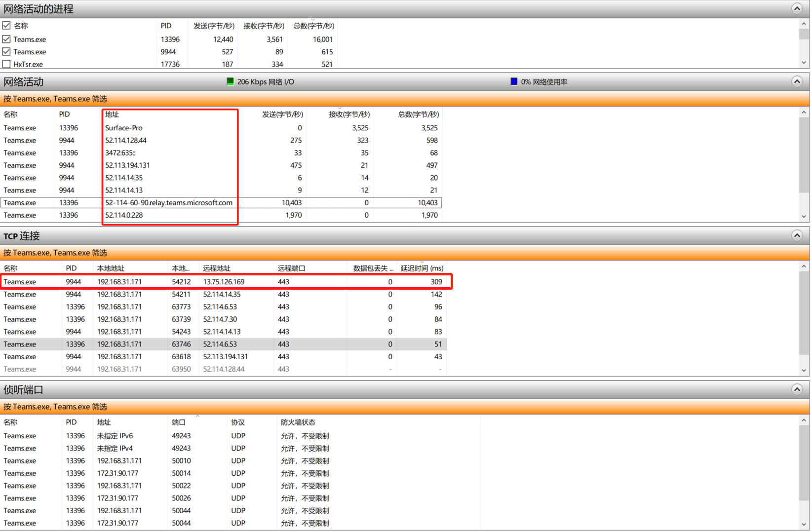811x532 pixels.
Task: Click the green 网络 I/O legend square
Action: click(x=230, y=81)
